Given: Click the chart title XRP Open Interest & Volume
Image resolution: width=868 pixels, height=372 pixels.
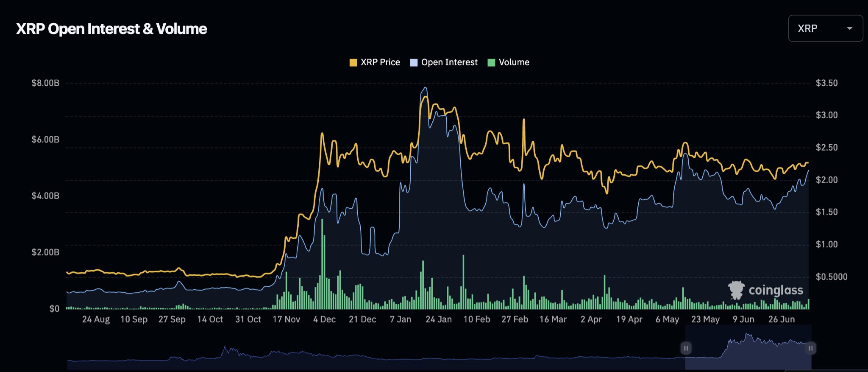Looking at the screenshot, I should tap(111, 29).
